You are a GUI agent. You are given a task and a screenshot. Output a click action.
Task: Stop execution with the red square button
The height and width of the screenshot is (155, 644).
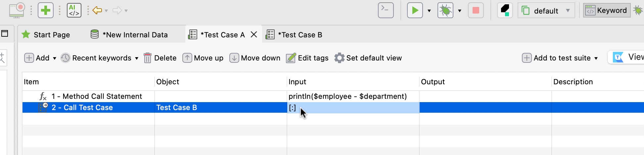476,11
